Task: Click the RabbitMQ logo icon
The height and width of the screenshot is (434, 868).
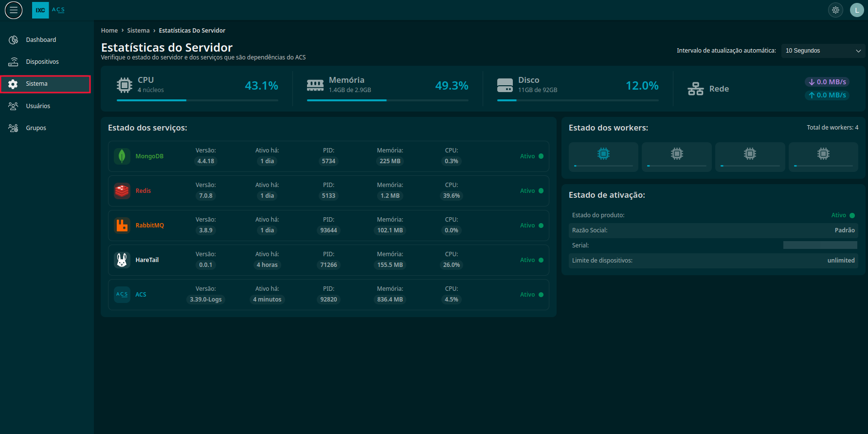Action: [x=122, y=226]
